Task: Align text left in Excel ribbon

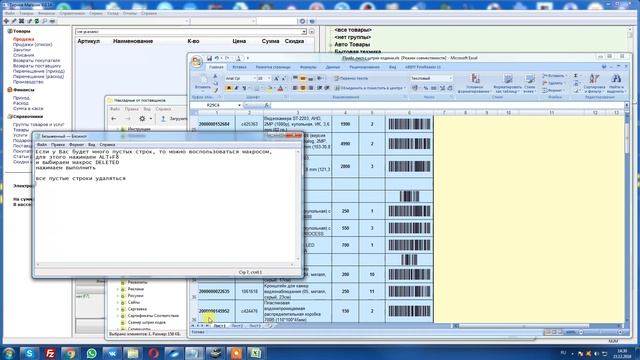Action: [x=295, y=88]
